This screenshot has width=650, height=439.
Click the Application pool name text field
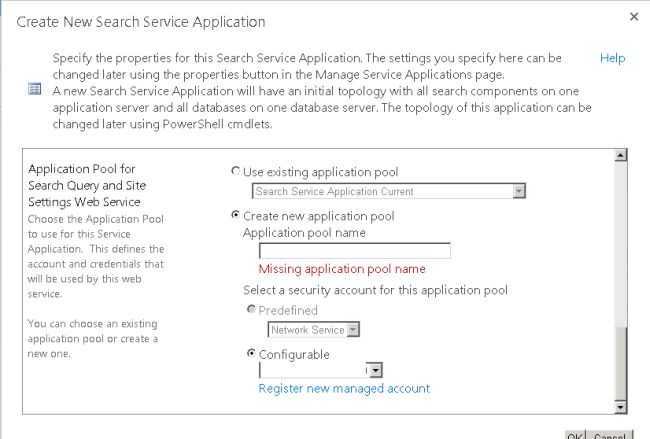point(354,251)
